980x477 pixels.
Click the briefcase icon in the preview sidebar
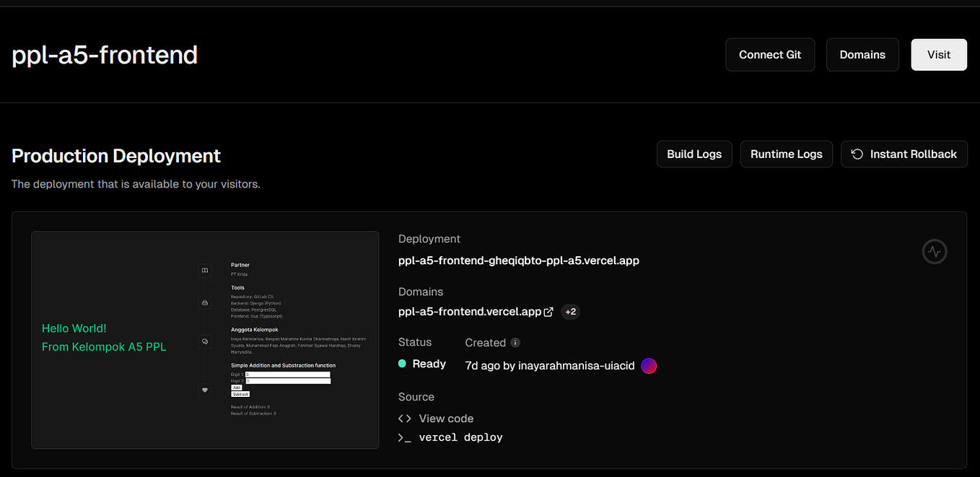click(x=205, y=302)
